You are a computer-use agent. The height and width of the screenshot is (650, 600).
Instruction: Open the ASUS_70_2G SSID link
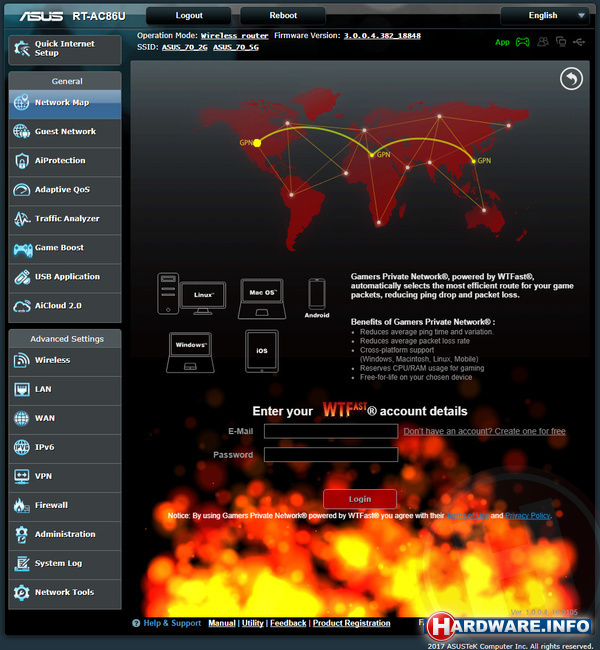(185, 48)
